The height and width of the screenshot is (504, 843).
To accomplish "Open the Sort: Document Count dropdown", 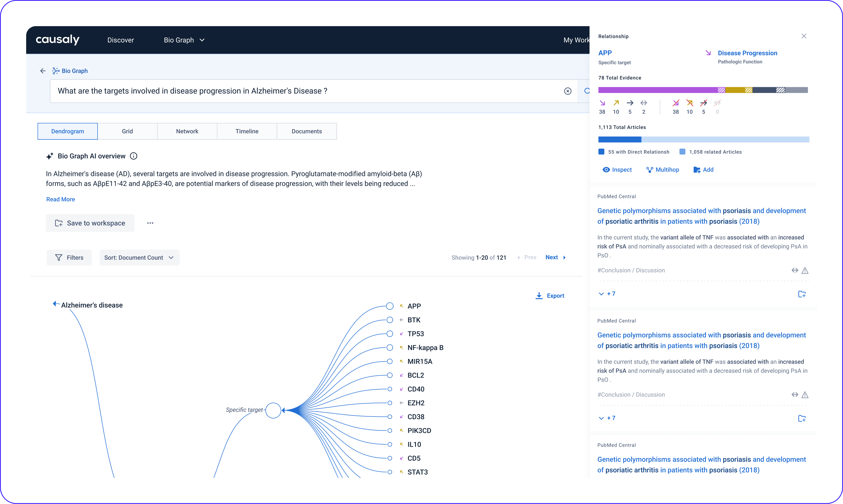I will [139, 257].
